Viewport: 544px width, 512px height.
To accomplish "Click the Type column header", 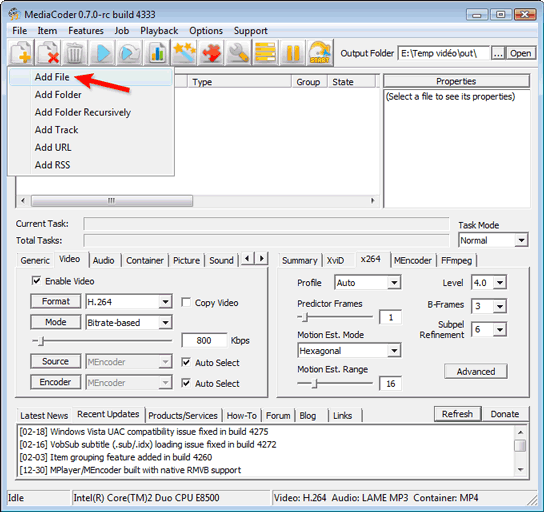I will (x=239, y=82).
